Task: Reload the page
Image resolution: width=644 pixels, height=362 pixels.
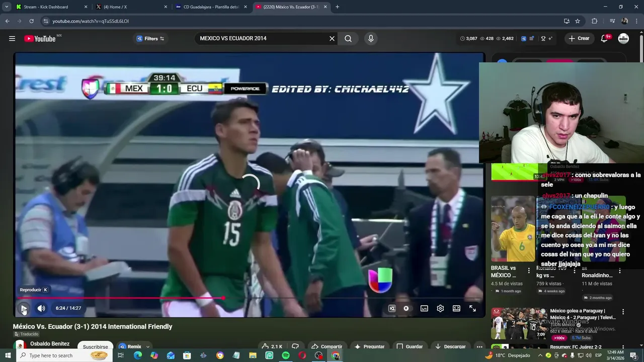Action: pyautogui.click(x=31, y=21)
